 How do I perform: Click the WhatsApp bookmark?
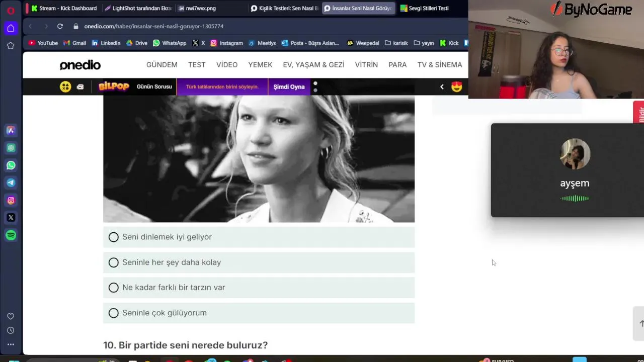click(170, 43)
